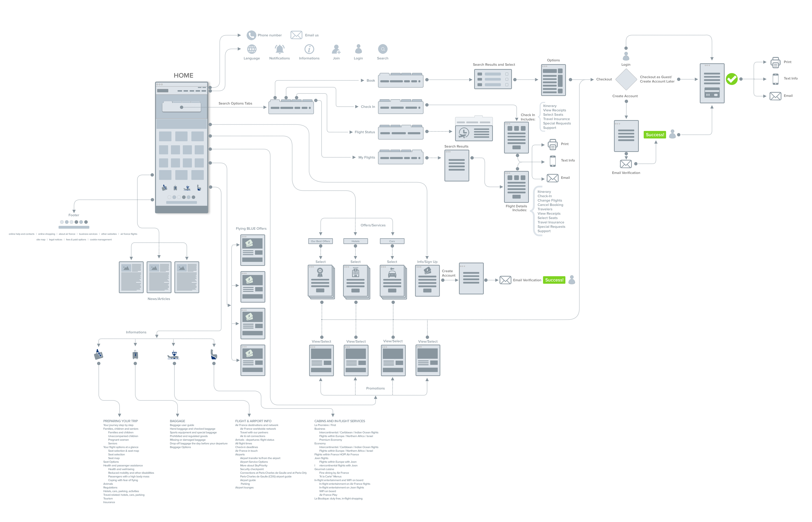The height and width of the screenshot is (522, 812).
Task: Click the Informations circled i icon
Action: pyautogui.click(x=309, y=49)
